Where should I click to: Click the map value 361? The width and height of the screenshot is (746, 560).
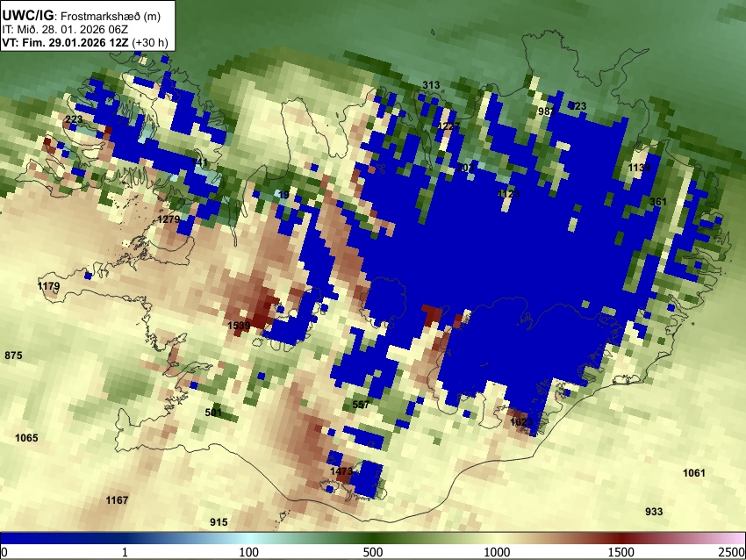658,202
